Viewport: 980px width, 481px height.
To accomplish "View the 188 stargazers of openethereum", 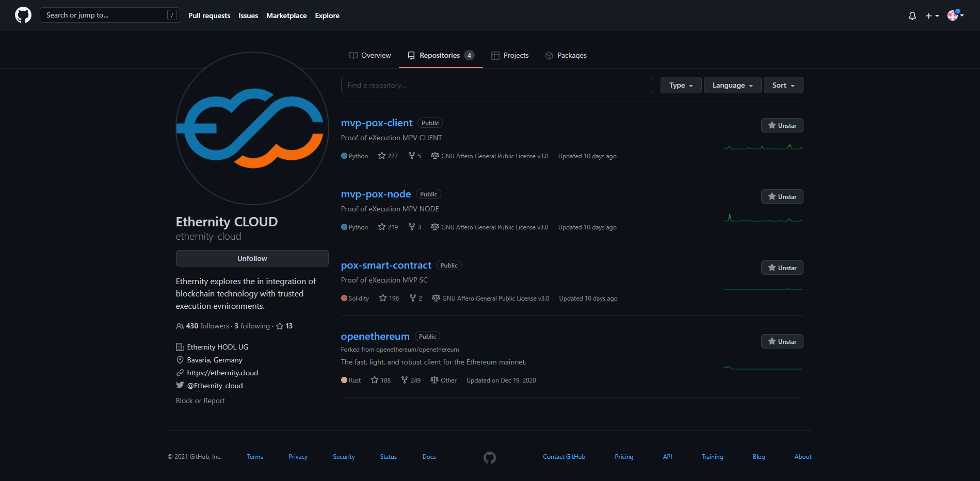I will [381, 380].
